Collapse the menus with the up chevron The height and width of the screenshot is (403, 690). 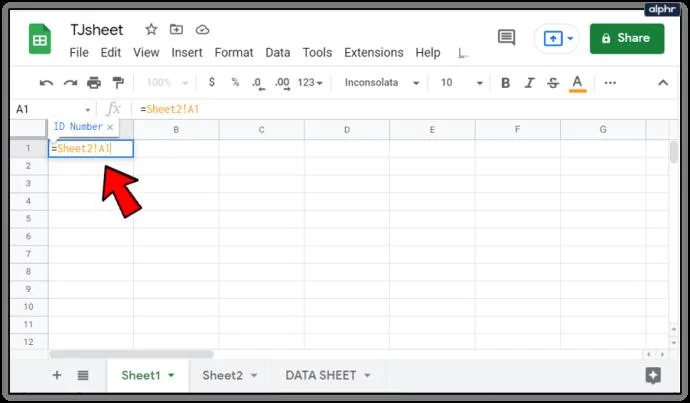(x=663, y=83)
